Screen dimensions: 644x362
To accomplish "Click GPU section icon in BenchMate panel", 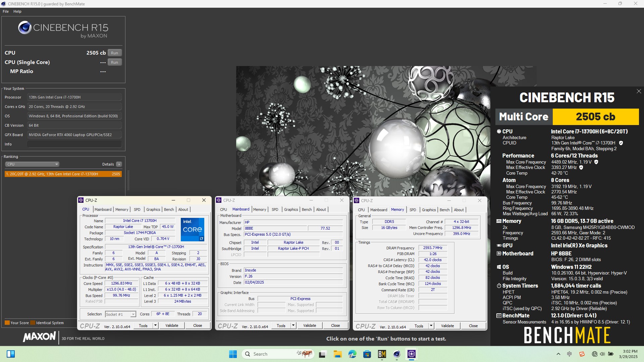I will click(499, 246).
